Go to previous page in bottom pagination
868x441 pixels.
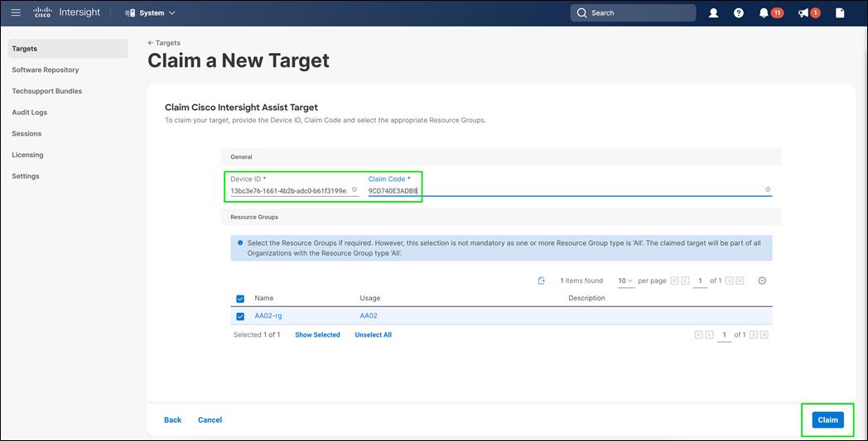coord(710,335)
